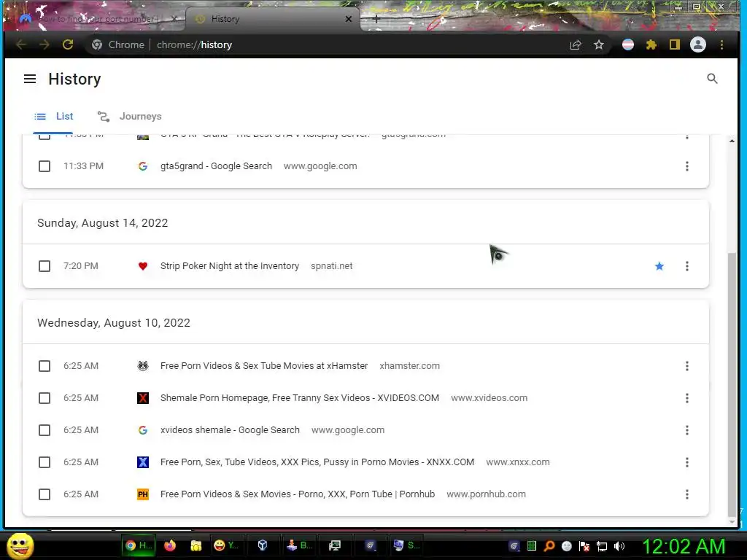Open the file manager folder icon in taskbar
The height and width of the screenshot is (560, 747).
pos(196,545)
